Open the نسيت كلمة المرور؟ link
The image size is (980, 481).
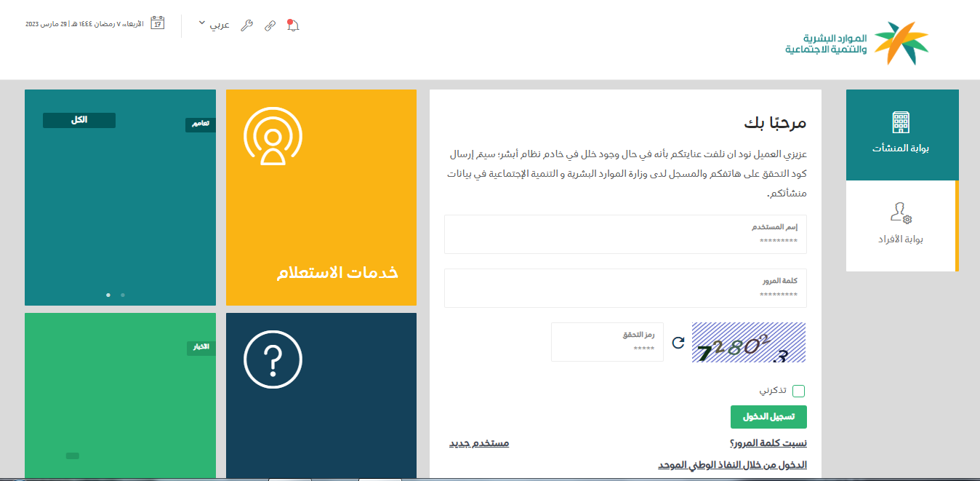[x=768, y=443]
